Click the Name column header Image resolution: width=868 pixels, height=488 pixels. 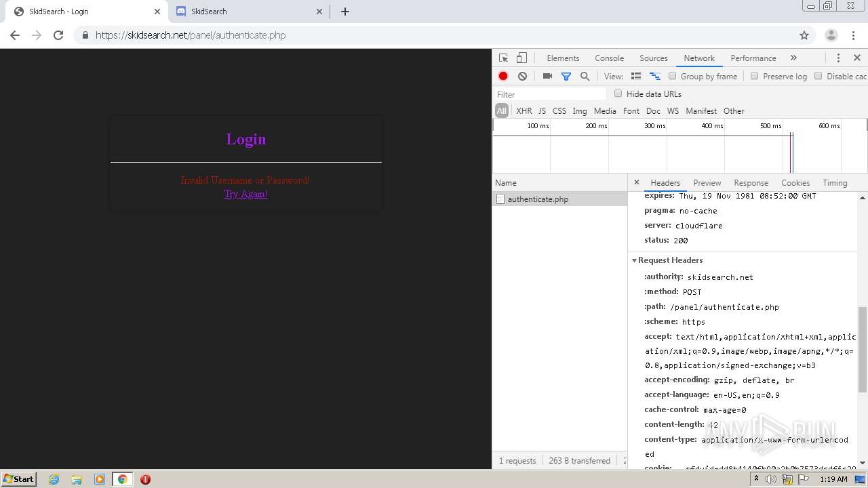click(x=560, y=183)
